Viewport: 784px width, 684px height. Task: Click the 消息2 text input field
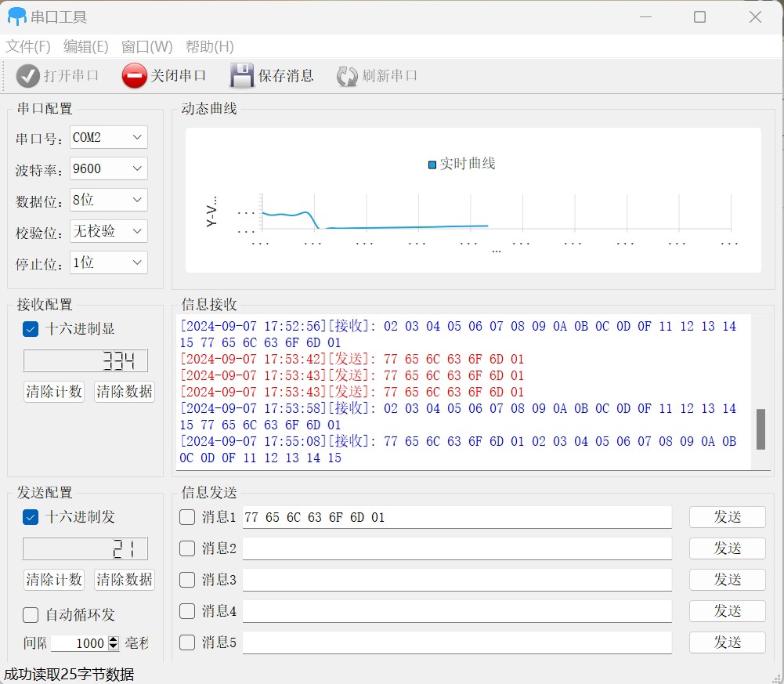point(457,548)
